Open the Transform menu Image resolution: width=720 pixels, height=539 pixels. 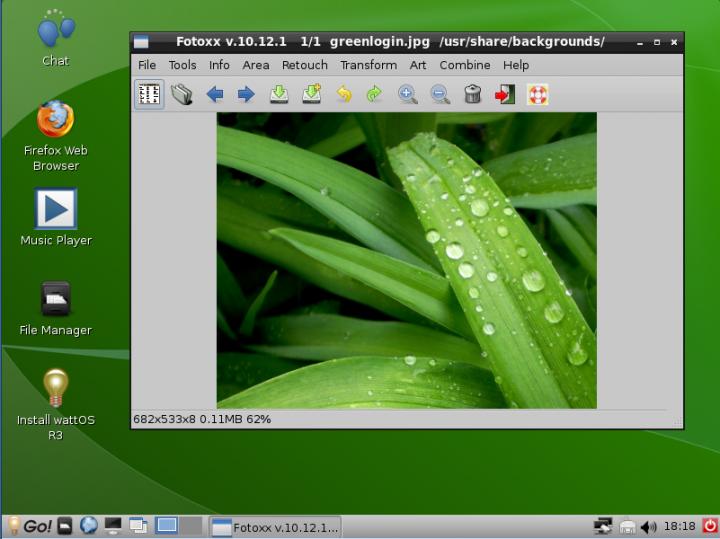[x=368, y=65]
